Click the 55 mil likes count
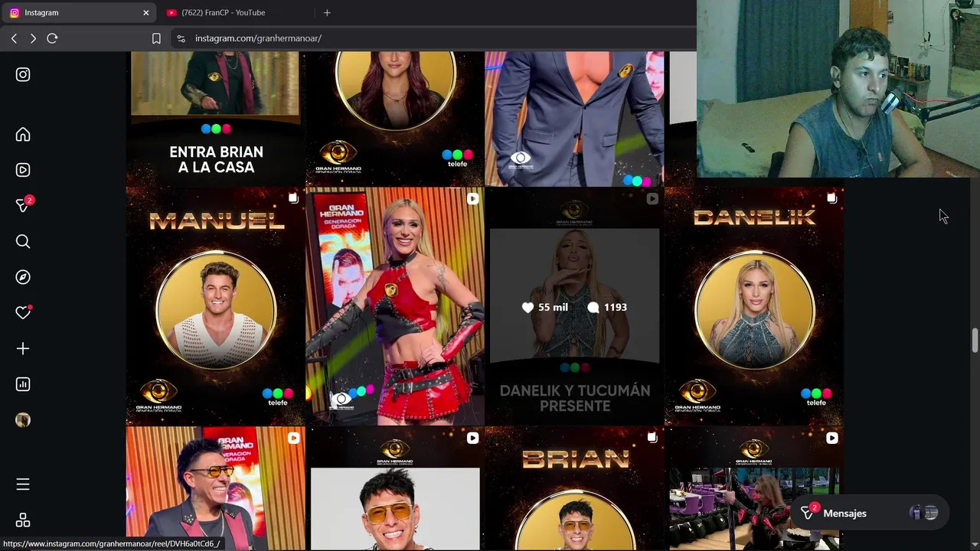This screenshot has height=551, width=980. tap(544, 307)
